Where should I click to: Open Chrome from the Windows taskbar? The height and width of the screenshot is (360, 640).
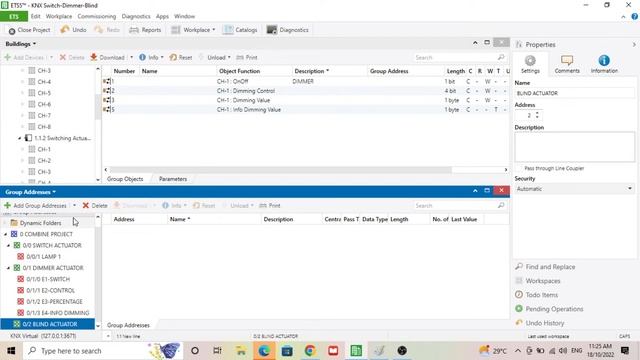pyautogui.click(x=310, y=351)
